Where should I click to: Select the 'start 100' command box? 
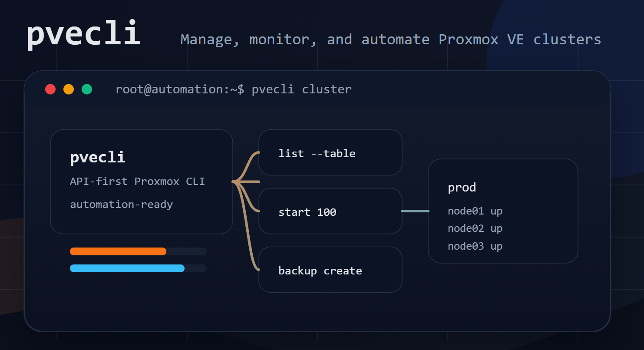330,211
